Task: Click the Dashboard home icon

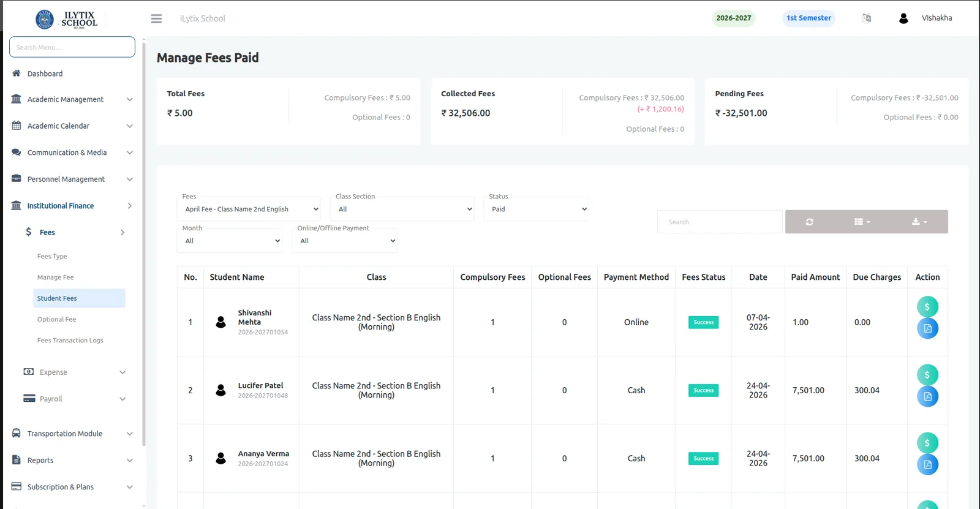Action: coord(17,74)
